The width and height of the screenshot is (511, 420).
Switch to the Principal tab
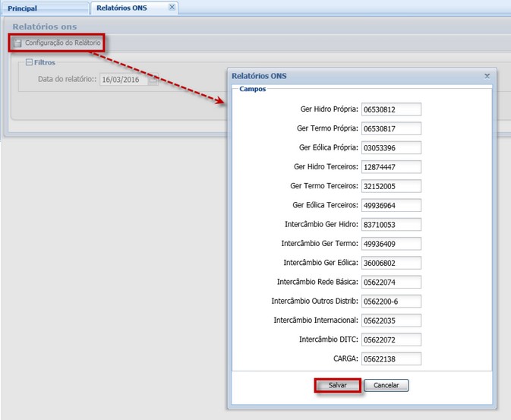[23, 8]
